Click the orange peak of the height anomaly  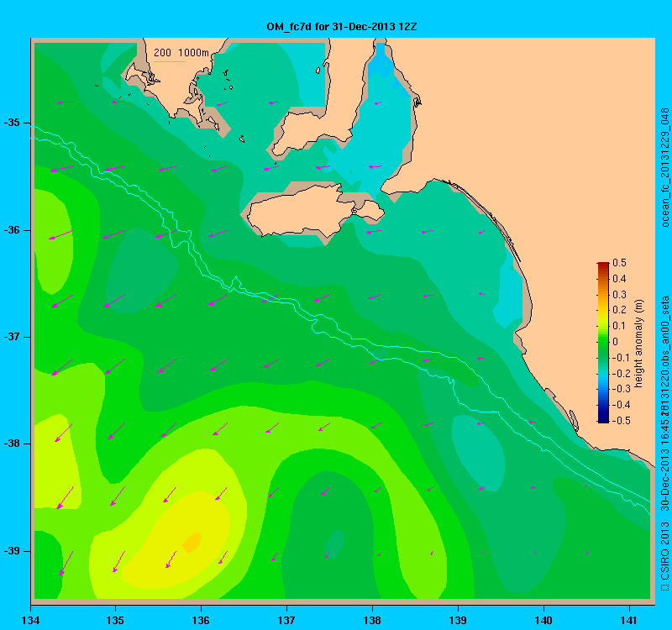tap(192, 542)
